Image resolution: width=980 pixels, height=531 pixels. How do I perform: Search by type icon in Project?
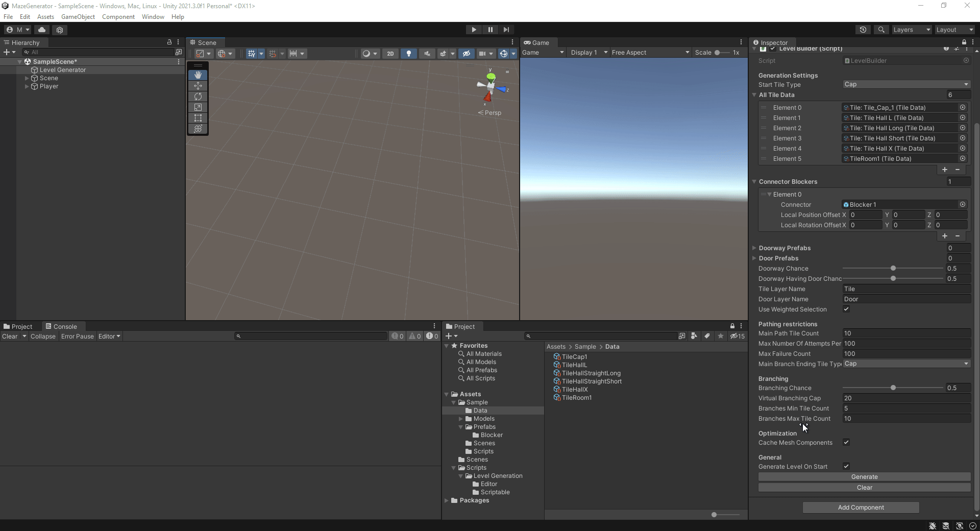694,336
